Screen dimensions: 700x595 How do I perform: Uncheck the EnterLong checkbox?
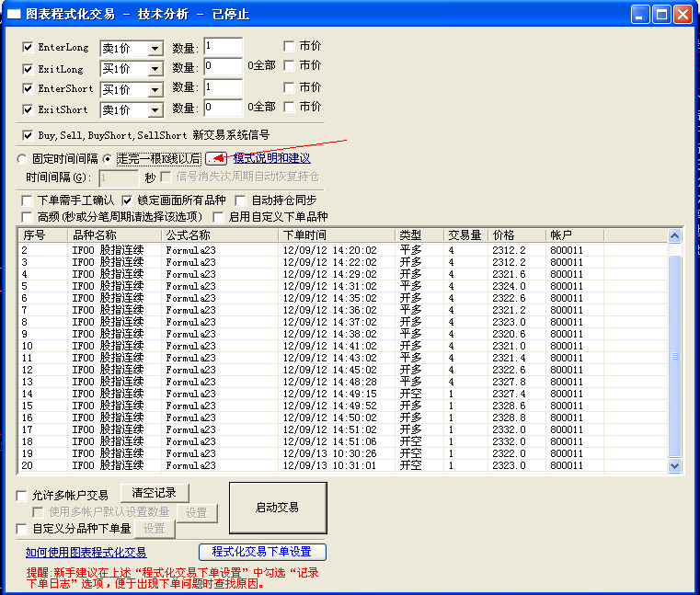(x=28, y=47)
